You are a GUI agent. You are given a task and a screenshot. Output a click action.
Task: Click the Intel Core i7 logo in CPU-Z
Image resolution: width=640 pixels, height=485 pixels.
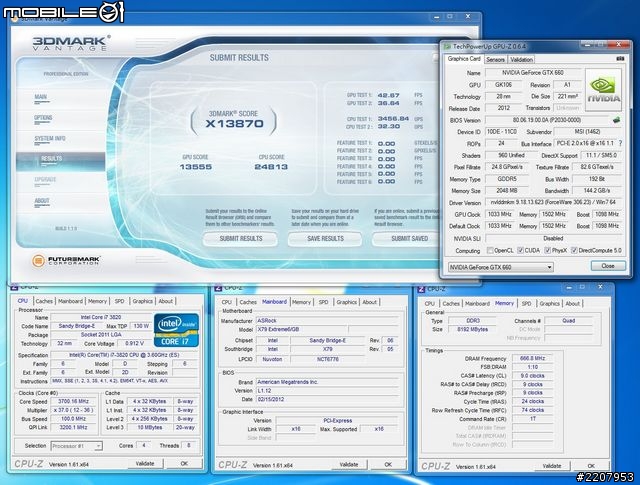176,330
